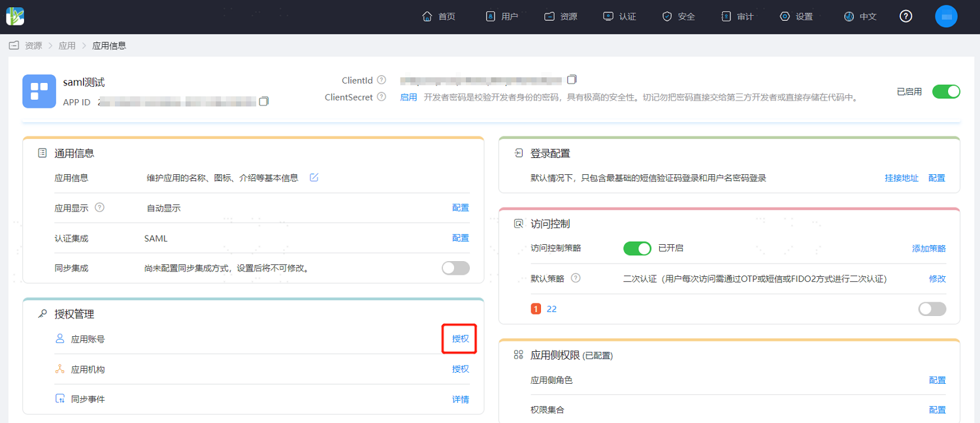Click the saml测试 app icon
980x423 pixels.
tap(39, 91)
